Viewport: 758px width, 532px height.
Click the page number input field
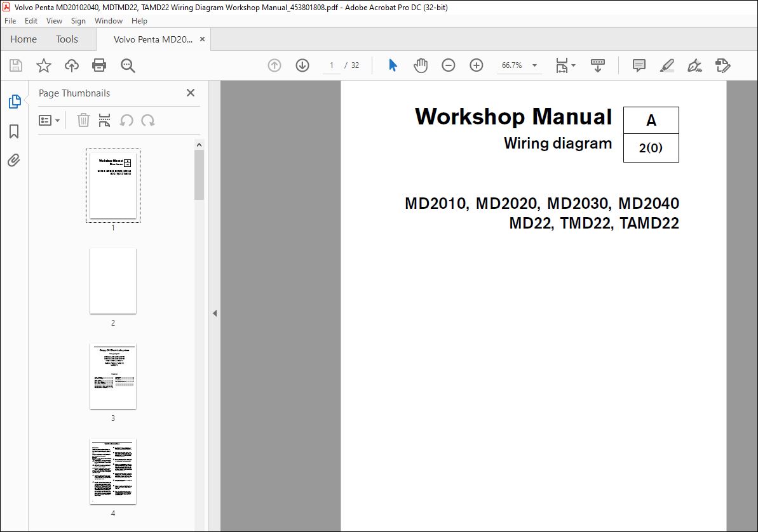pos(332,65)
